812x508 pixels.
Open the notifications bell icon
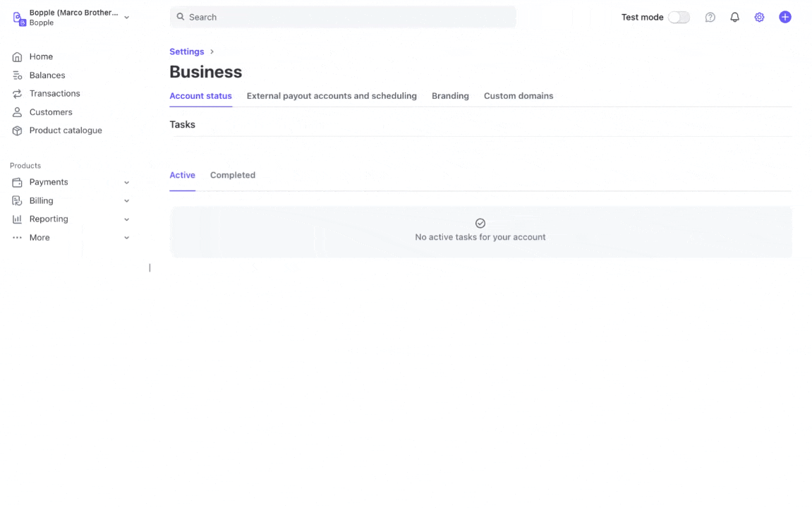click(x=734, y=17)
